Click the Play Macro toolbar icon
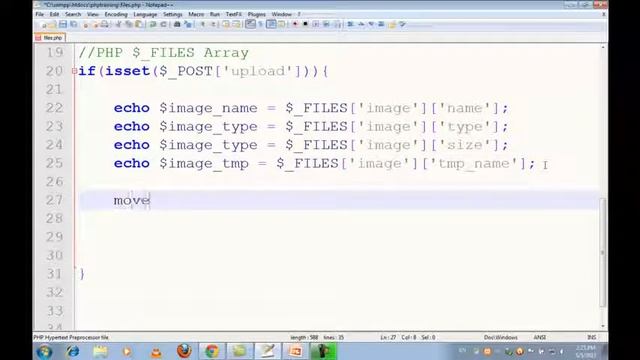The width and height of the screenshot is (640, 360). point(316,24)
